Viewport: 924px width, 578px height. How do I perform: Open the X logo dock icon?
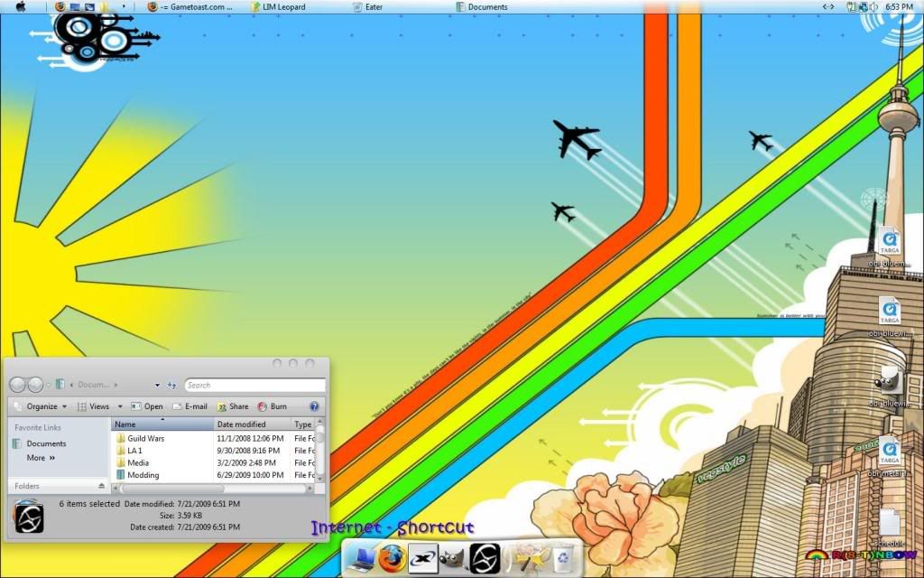coord(423,558)
